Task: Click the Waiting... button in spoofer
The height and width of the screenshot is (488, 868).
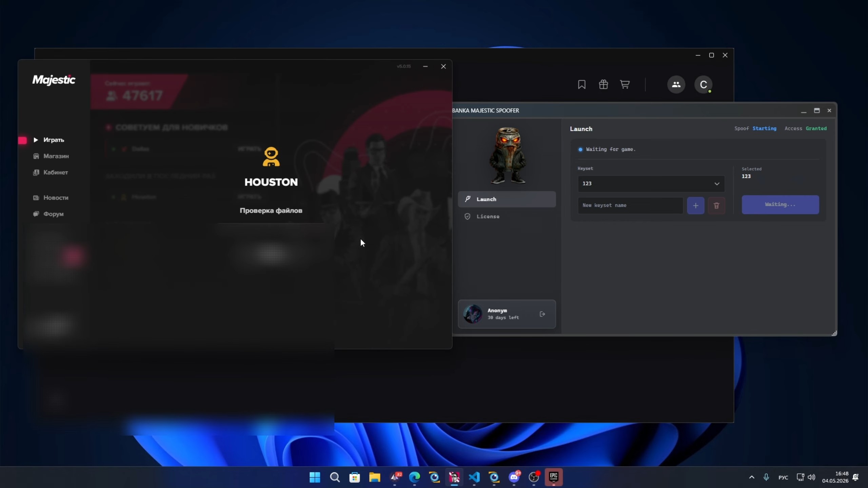Action: coord(780,205)
